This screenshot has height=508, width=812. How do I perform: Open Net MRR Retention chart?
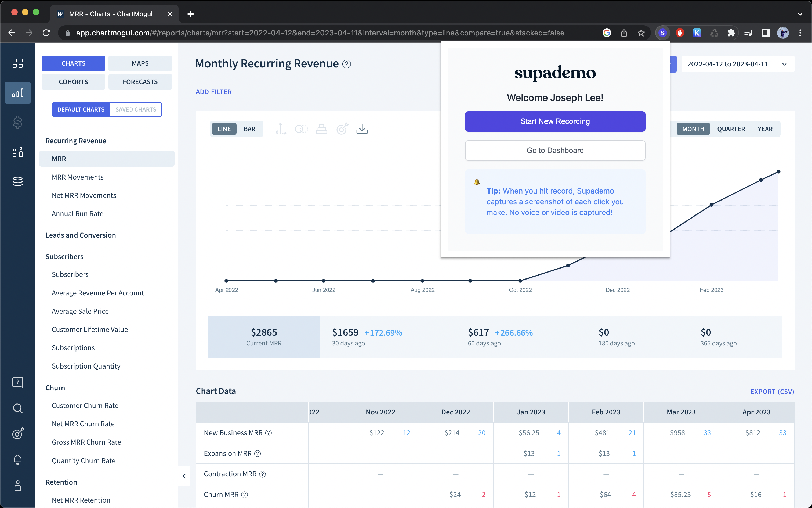point(81,500)
